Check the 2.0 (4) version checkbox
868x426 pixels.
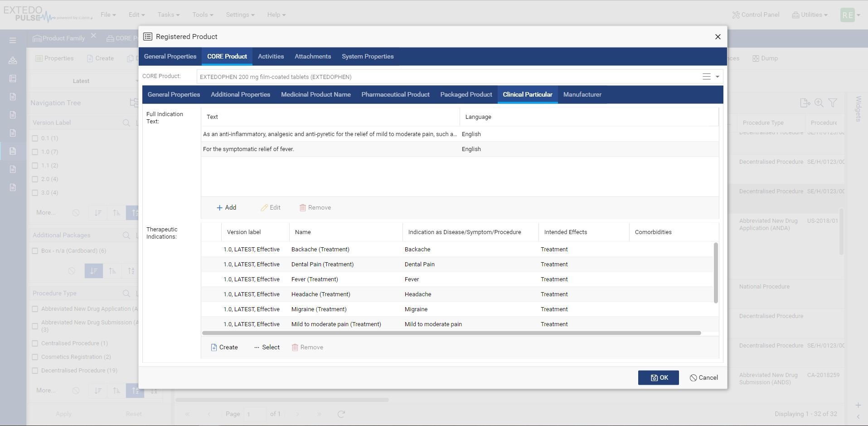[35, 179]
